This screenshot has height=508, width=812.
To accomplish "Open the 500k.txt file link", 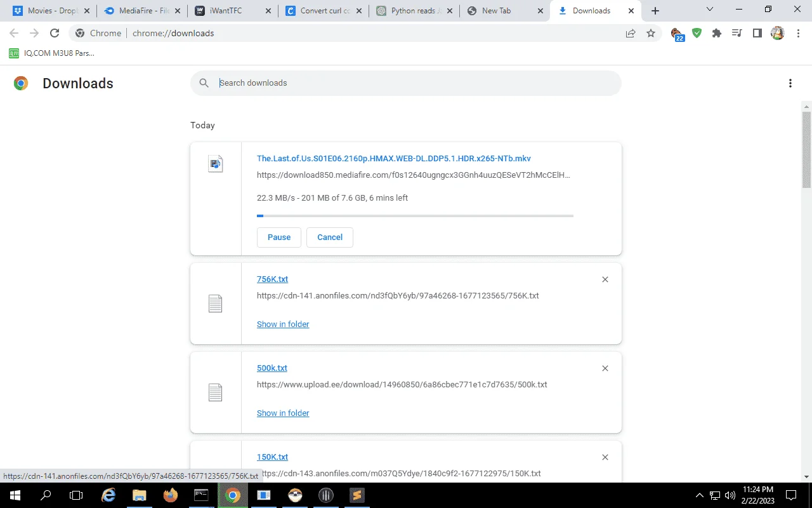I will 272,368.
